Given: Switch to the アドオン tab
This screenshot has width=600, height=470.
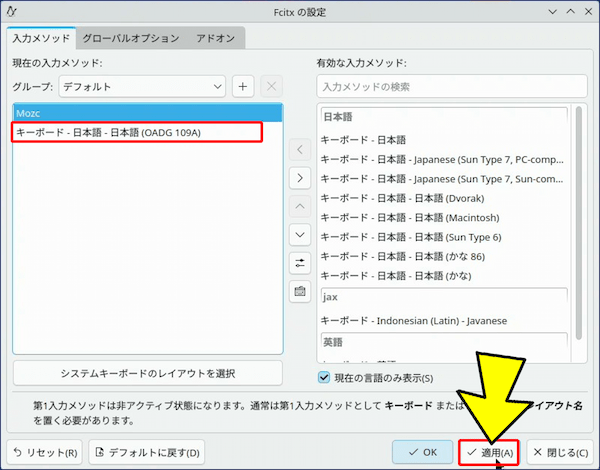Looking at the screenshot, I should [217, 38].
